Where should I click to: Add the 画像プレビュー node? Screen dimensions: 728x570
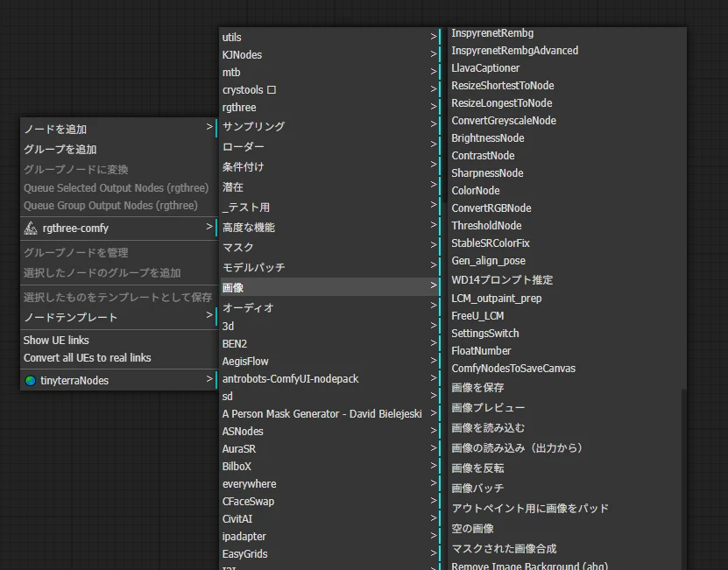click(488, 407)
